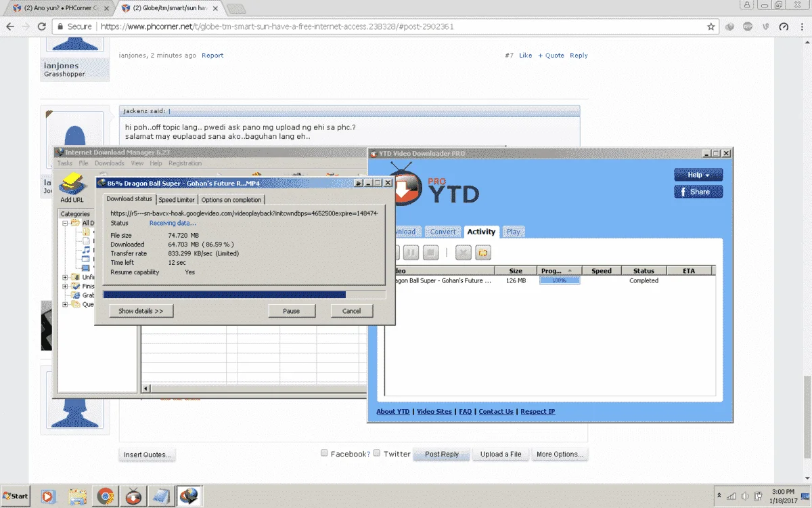Click the Video category icon in IDM tree
The image size is (812, 508).
(86, 268)
